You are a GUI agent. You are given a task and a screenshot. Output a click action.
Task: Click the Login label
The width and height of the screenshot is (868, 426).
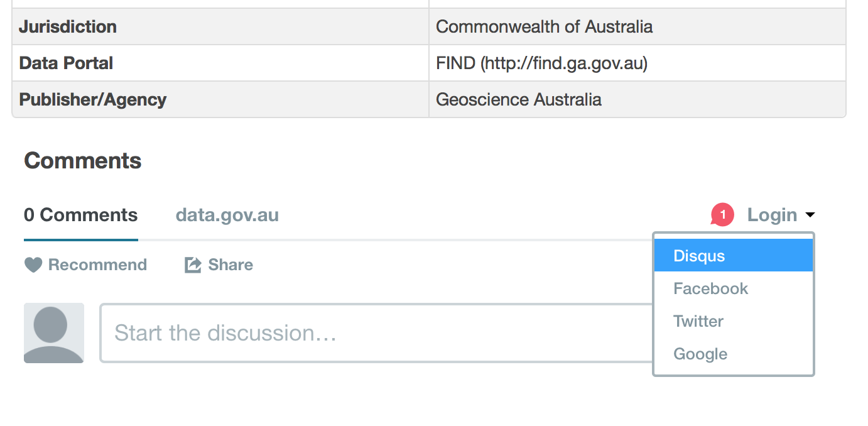[x=772, y=215]
